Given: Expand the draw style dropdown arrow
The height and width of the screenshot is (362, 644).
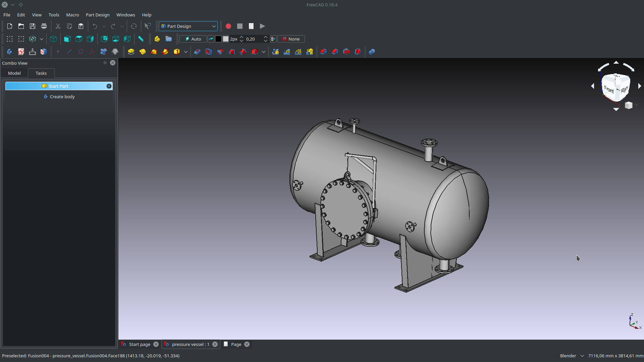Looking at the screenshot, I should pos(42,39).
